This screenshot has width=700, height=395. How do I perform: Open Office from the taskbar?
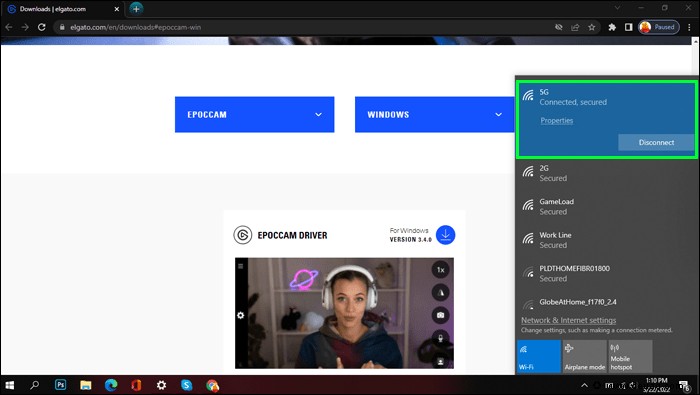click(137, 385)
